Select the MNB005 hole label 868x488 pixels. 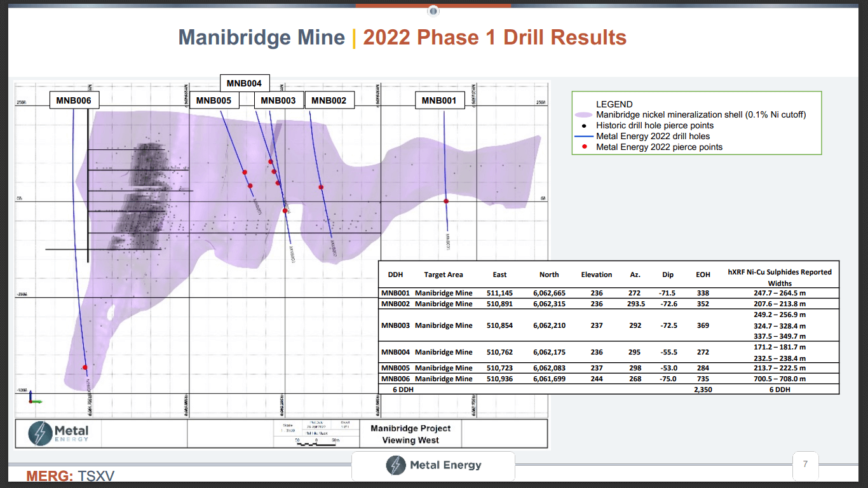(x=214, y=100)
